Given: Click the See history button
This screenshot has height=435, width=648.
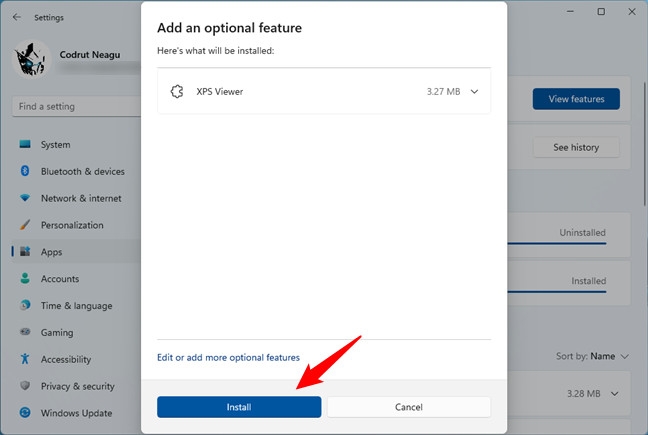Looking at the screenshot, I should pos(576,147).
